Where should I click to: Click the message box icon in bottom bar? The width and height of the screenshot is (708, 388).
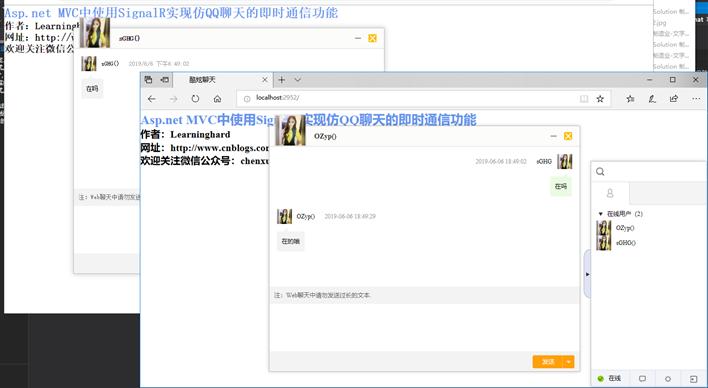pos(642,379)
